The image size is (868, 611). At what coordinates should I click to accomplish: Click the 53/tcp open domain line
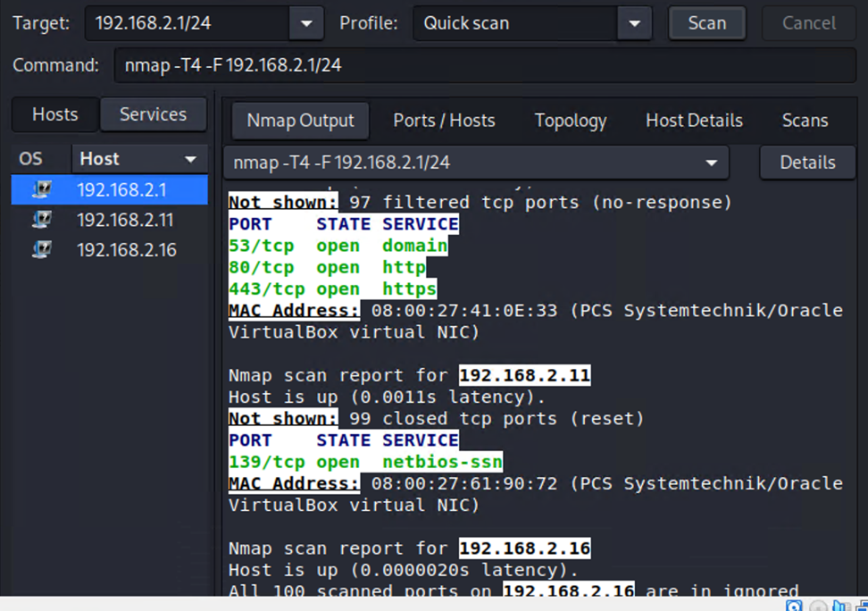[338, 246]
